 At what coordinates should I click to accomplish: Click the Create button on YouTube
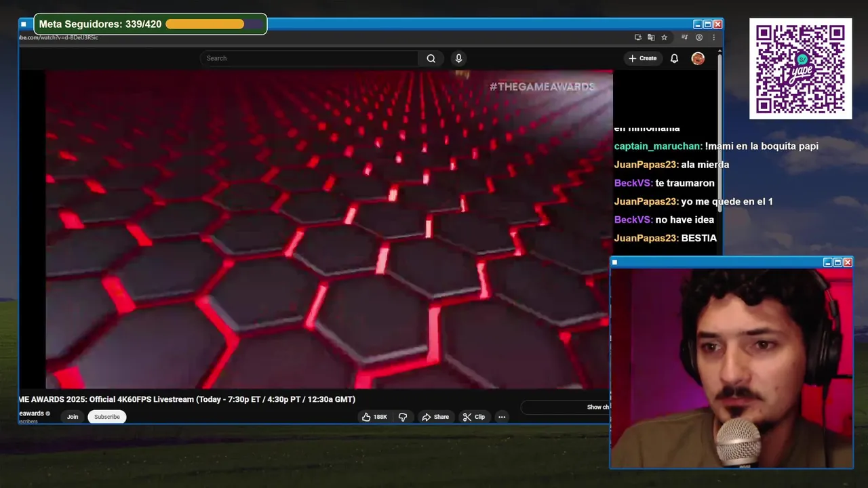click(642, 58)
